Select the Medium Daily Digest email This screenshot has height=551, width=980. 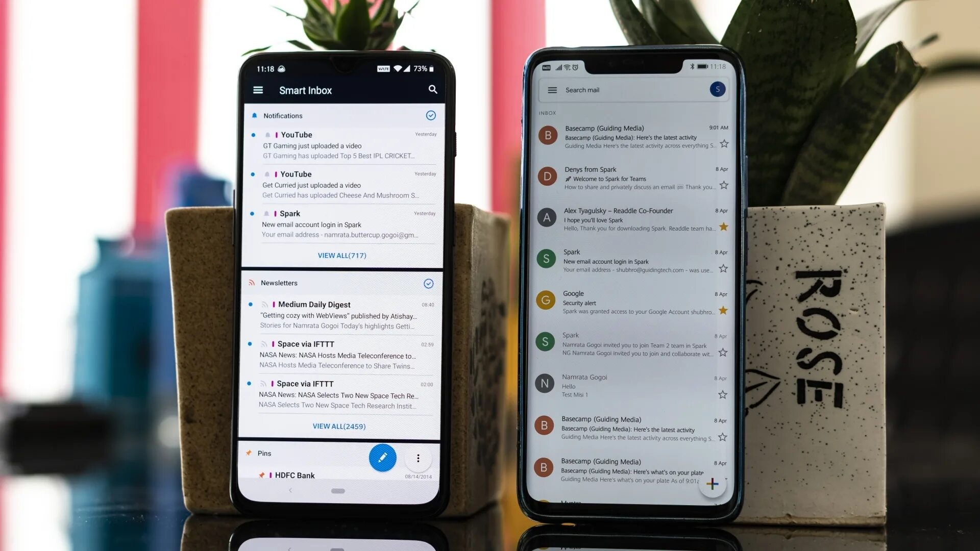[x=342, y=315]
